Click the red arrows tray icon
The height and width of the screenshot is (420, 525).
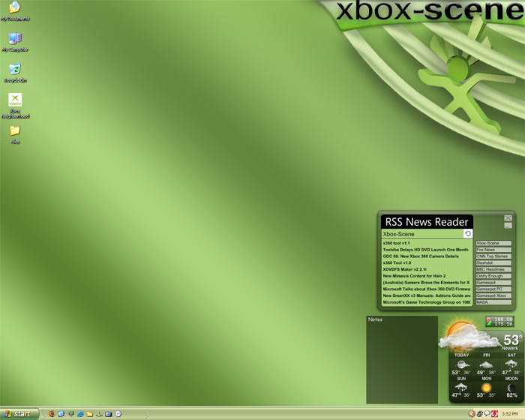(x=494, y=414)
